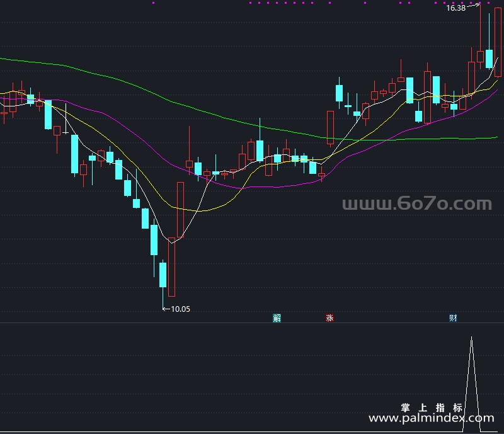Click the red 涨 event marker

[329, 318]
